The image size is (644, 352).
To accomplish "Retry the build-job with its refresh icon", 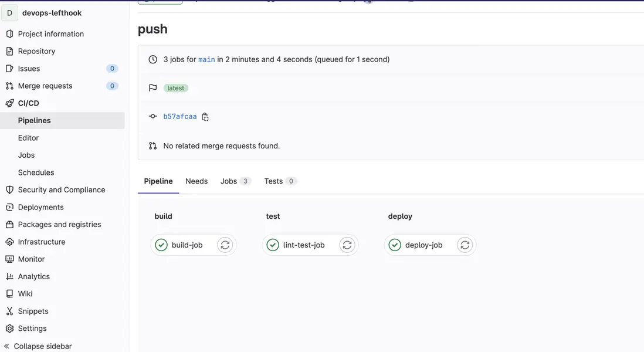I will point(225,245).
